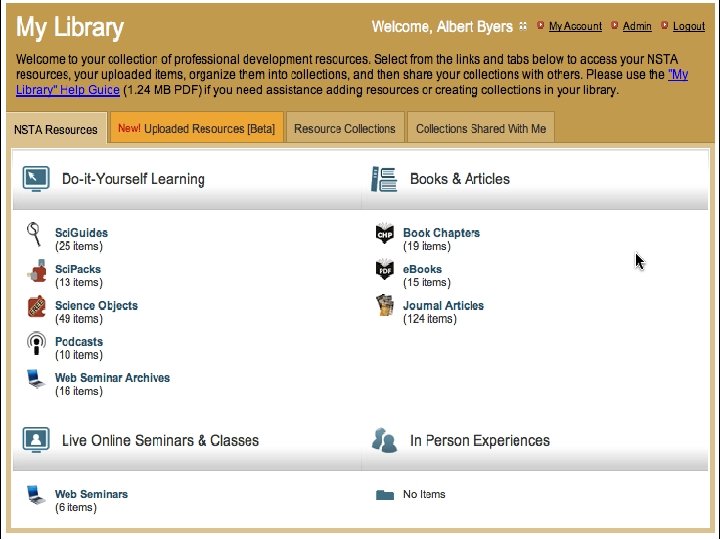
Task: Click the Science Objects icon
Action: [x=36, y=307]
